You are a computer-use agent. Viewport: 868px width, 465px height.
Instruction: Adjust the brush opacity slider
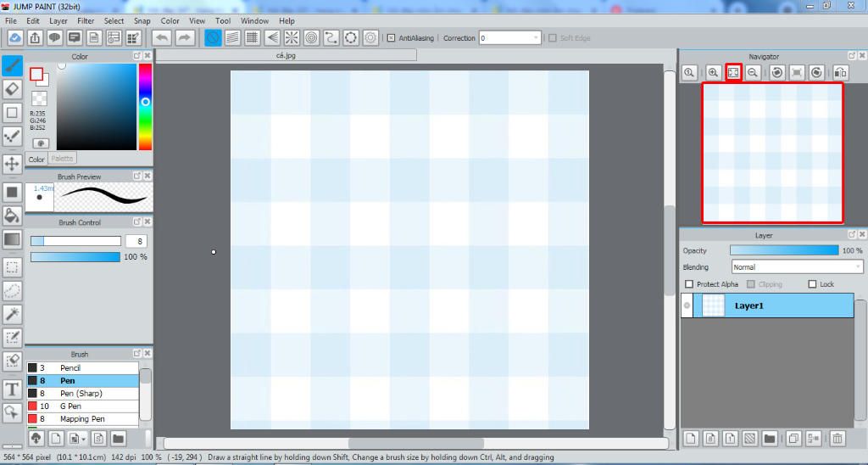75,257
